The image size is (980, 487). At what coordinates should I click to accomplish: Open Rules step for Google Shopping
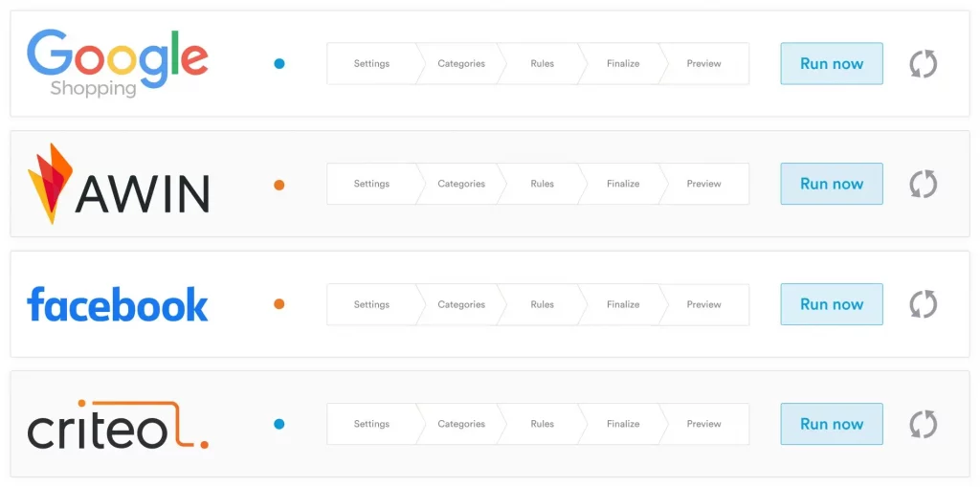542,63
